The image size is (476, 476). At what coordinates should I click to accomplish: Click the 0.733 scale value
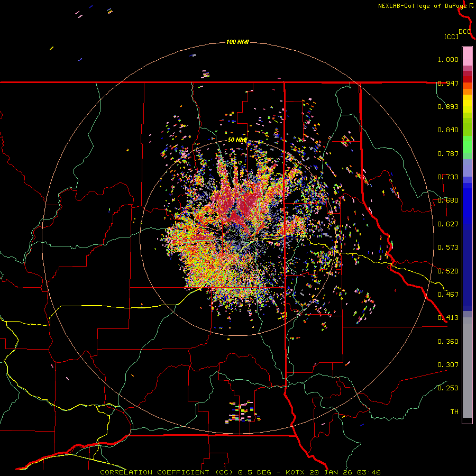[448, 177]
